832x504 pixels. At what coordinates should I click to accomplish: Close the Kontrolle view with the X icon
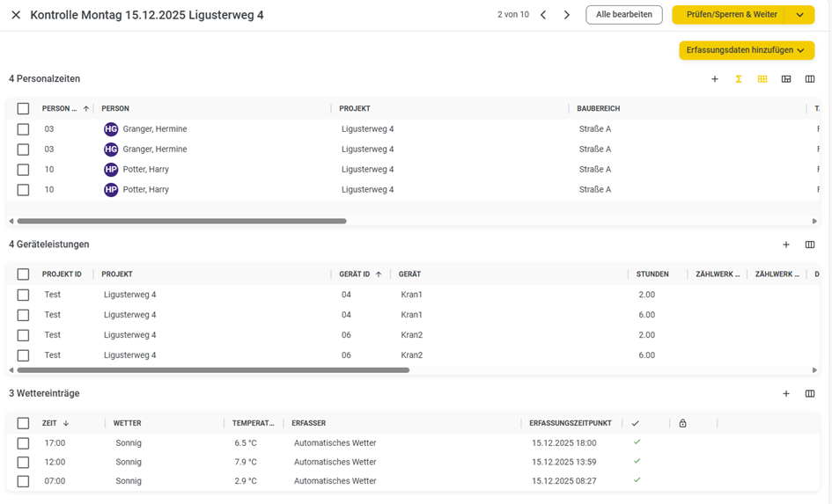click(16, 15)
